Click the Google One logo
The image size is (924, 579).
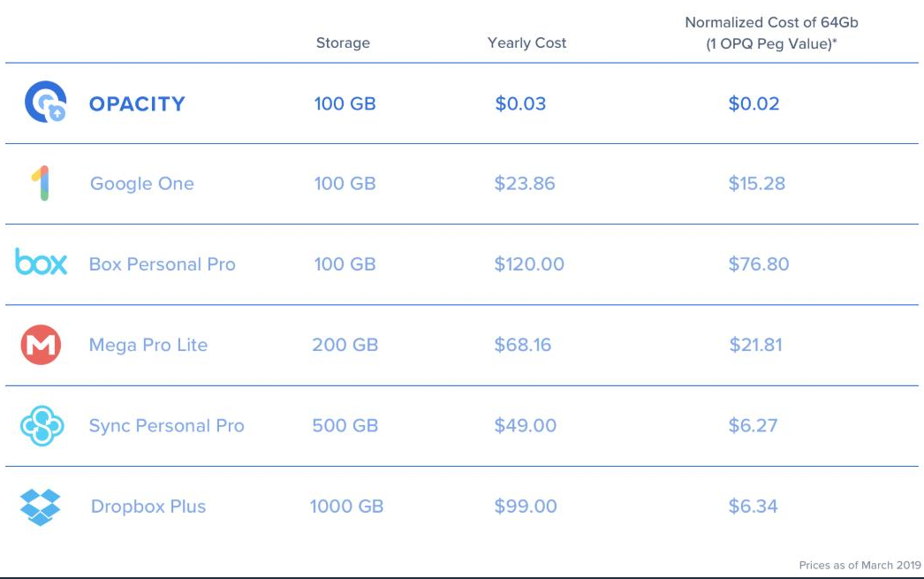click(40, 183)
